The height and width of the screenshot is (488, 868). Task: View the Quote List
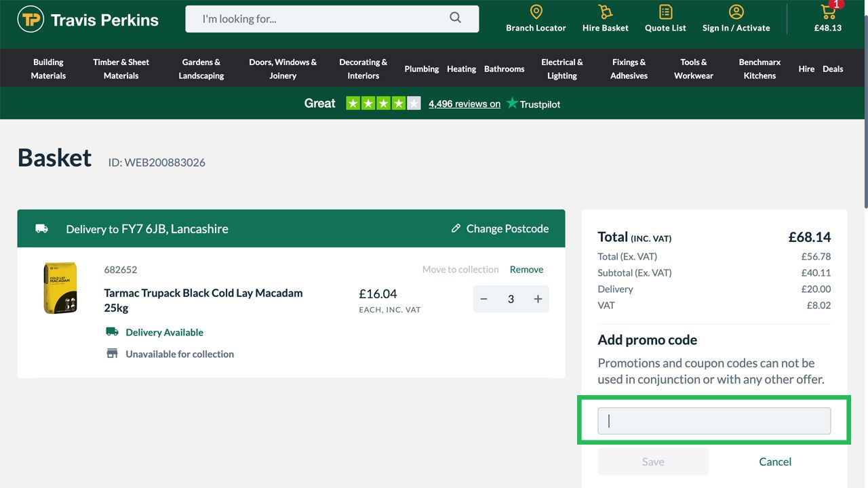[665, 18]
